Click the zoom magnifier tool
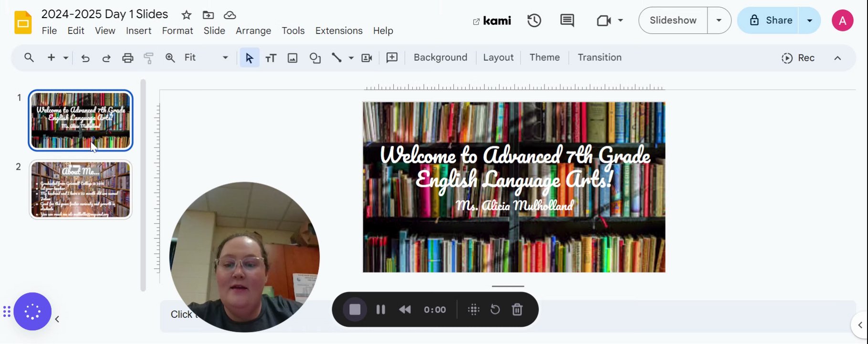Screen dimensions: 868x344 tap(170, 58)
